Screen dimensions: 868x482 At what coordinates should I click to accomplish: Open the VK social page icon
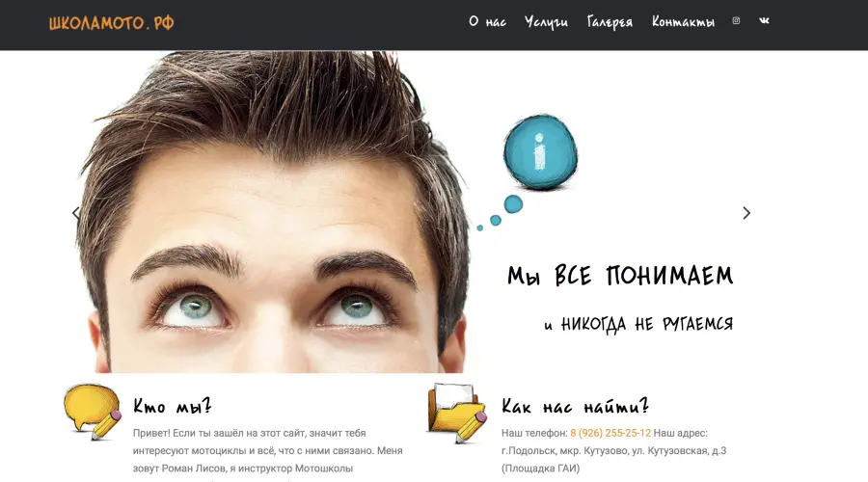pos(765,21)
